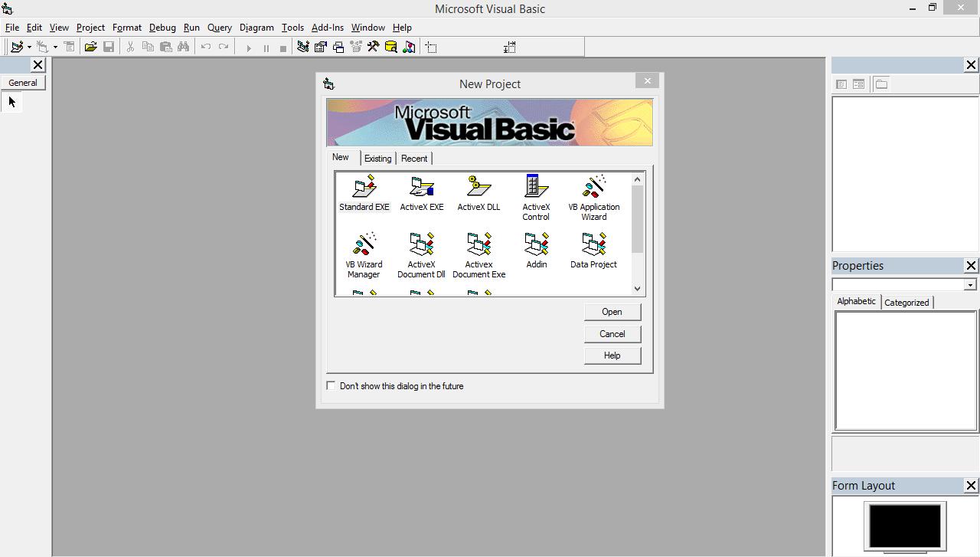
Task: Click the Toolbox icon in the toolbar
Action: [373, 47]
